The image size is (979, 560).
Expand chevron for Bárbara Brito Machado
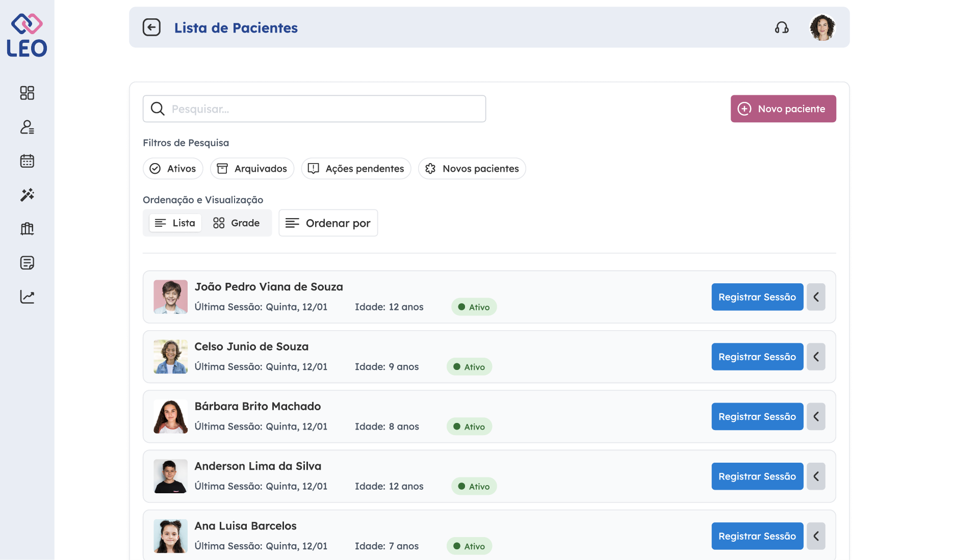point(816,417)
